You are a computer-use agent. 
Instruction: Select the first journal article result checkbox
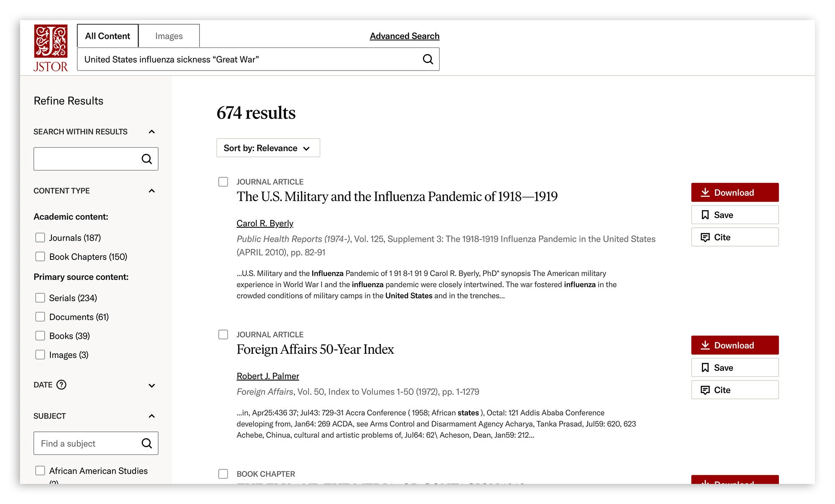coord(223,182)
